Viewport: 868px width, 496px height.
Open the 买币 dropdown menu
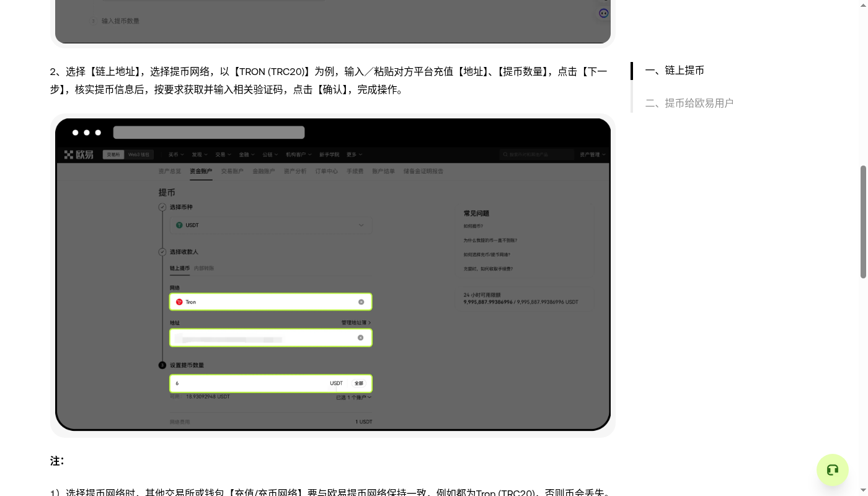175,154
